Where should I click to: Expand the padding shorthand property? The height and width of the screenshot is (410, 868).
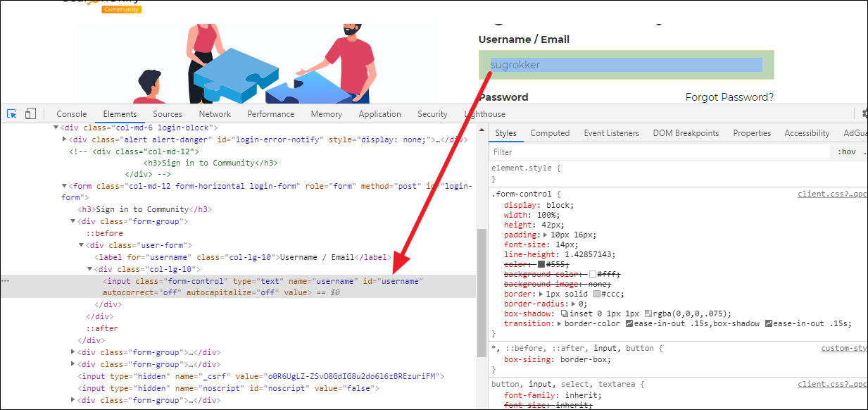click(546, 235)
